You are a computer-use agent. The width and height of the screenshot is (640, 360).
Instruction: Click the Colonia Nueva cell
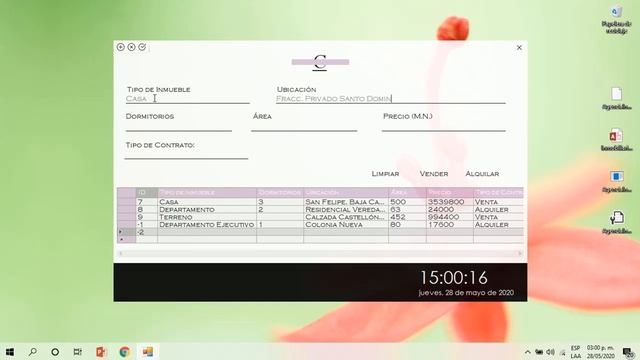point(346,224)
